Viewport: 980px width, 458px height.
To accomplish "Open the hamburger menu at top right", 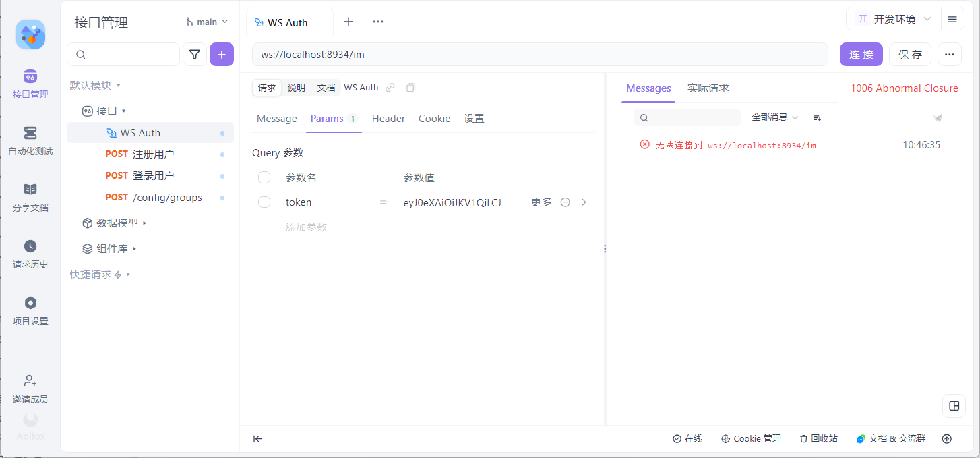I will [952, 19].
